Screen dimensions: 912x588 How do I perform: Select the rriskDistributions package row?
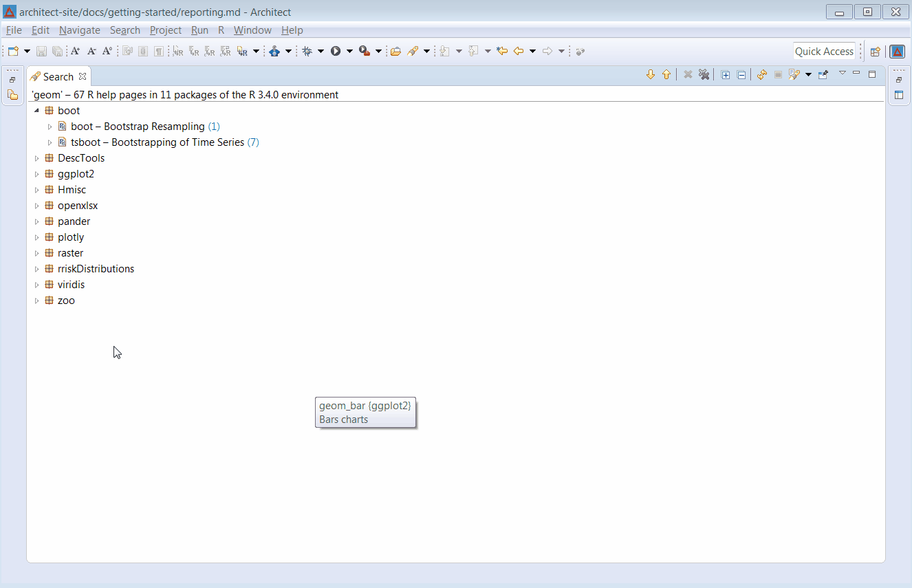click(89, 269)
